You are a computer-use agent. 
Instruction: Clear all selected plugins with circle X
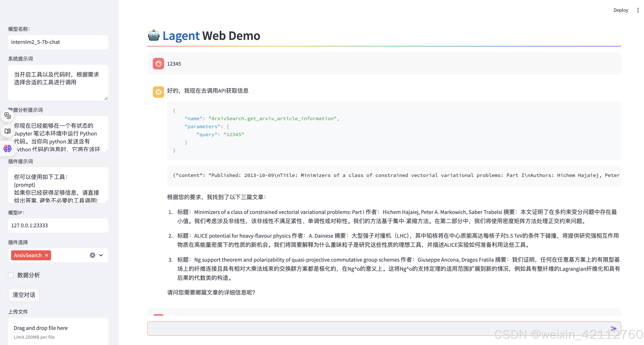(92, 255)
